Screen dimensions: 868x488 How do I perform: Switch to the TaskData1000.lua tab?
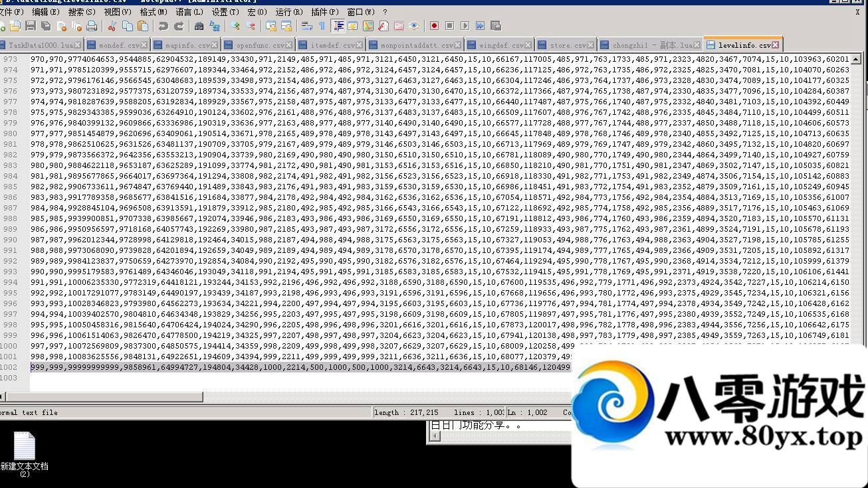[40, 45]
